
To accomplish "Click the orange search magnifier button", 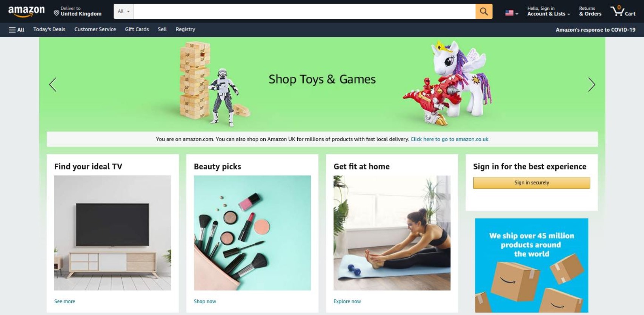I will click(x=484, y=11).
